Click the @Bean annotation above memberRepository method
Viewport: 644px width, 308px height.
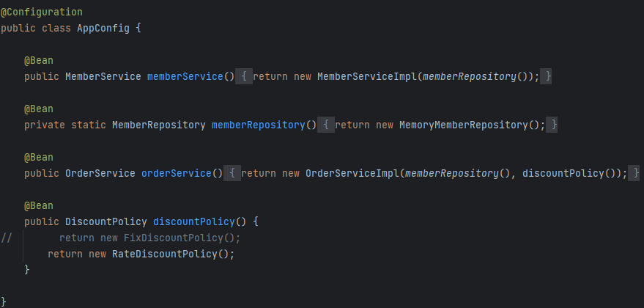(x=39, y=109)
